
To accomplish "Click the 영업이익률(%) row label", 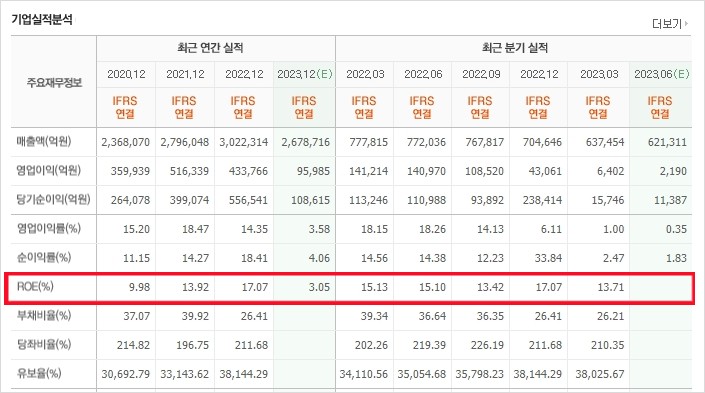I will click(x=49, y=228).
